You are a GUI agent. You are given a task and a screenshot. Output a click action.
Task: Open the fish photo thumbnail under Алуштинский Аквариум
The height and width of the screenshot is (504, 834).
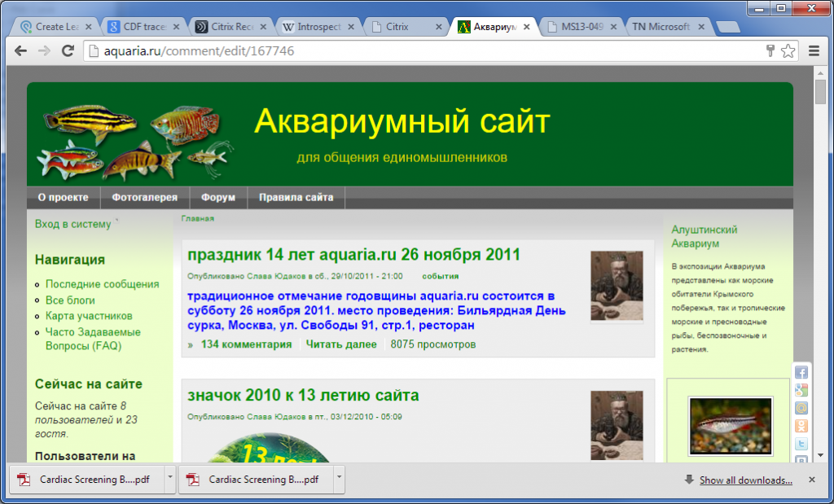731,426
